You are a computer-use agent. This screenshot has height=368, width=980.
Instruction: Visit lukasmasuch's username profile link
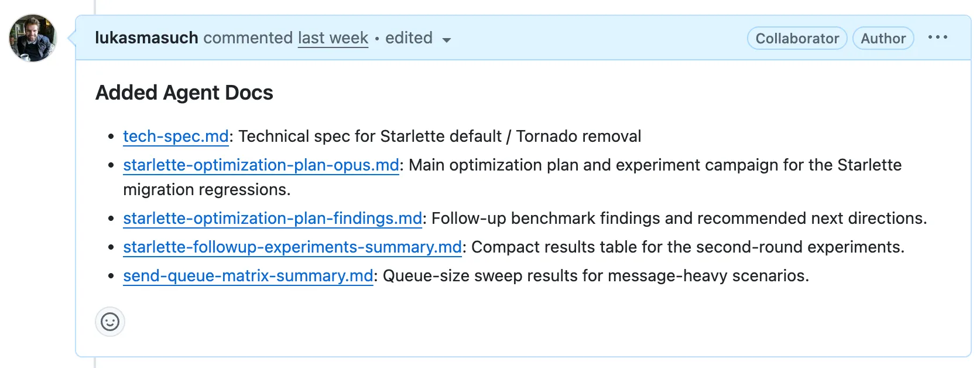pyautogui.click(x=146, y=38)
